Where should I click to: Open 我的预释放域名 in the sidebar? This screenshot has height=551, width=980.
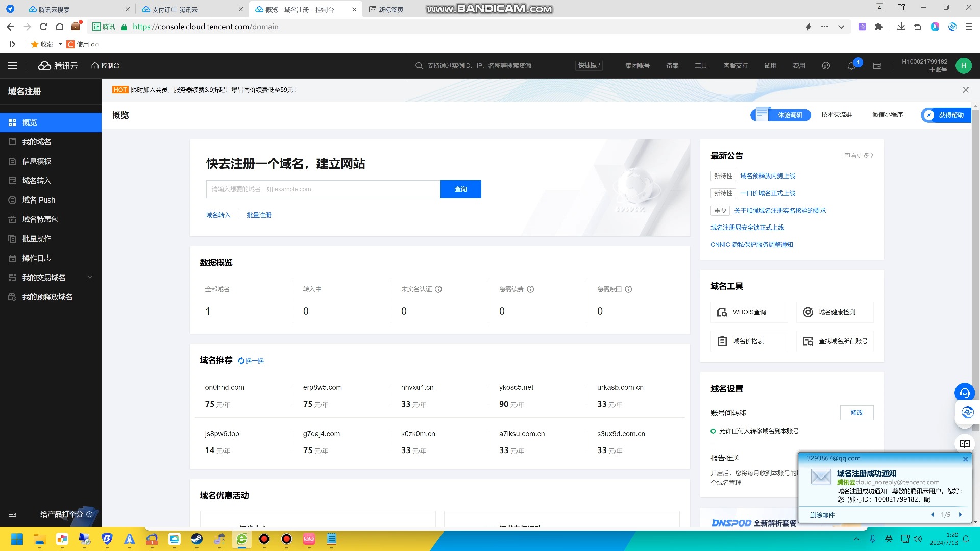pyautogui.click(x=51, y=297)
